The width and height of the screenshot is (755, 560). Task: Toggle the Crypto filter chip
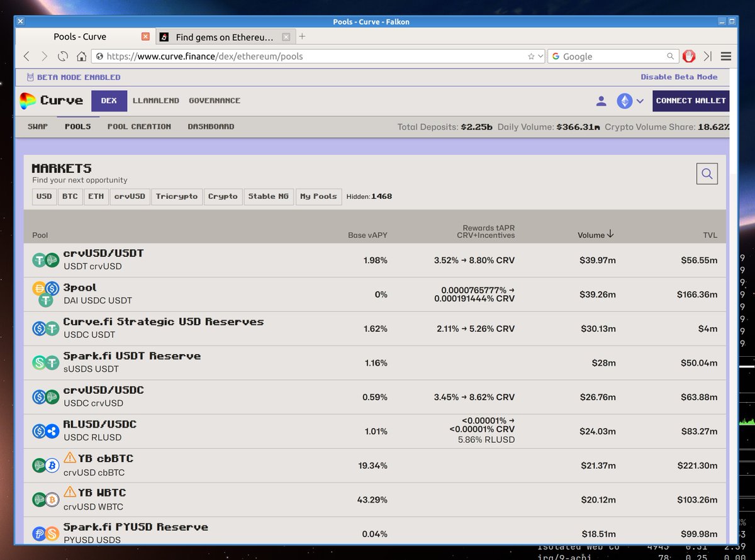click(223, 196)
